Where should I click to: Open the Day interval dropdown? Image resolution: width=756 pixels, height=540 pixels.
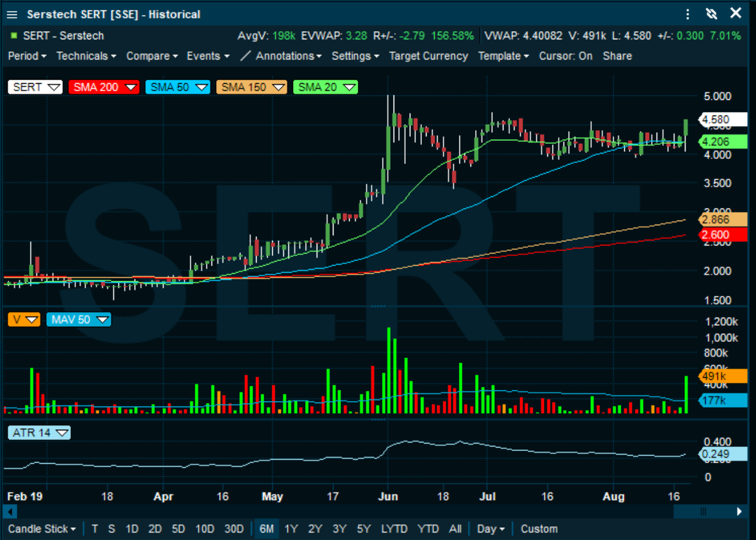click(491, 529)
